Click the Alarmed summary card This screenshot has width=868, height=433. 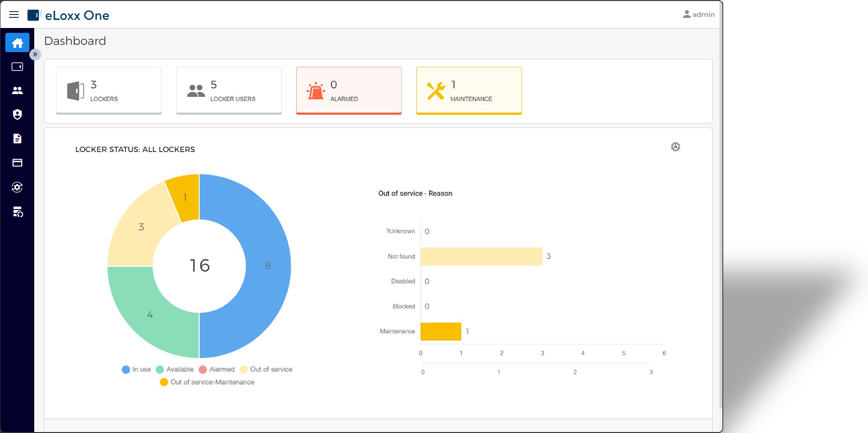pyautogui.click(x=349, y=90)
